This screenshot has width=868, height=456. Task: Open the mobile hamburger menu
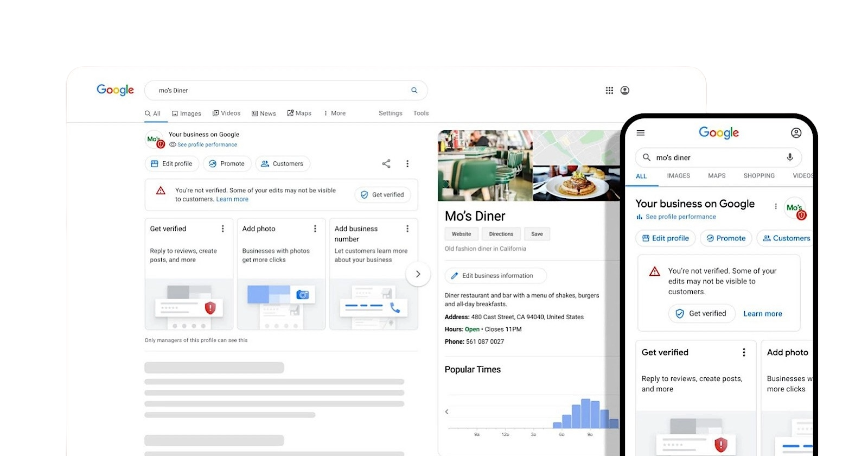(641, 132)
